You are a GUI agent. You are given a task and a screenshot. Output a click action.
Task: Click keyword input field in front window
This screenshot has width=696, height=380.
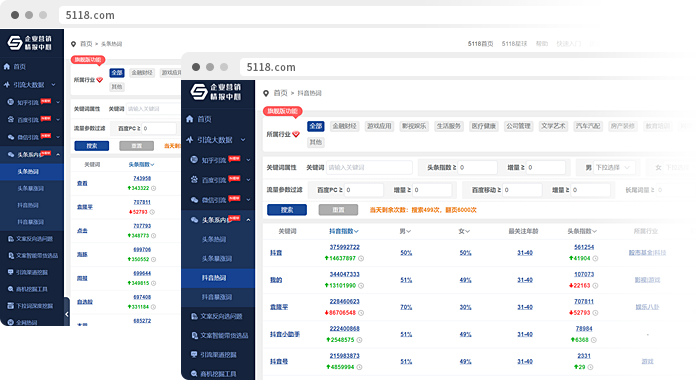tap(369, 167)
